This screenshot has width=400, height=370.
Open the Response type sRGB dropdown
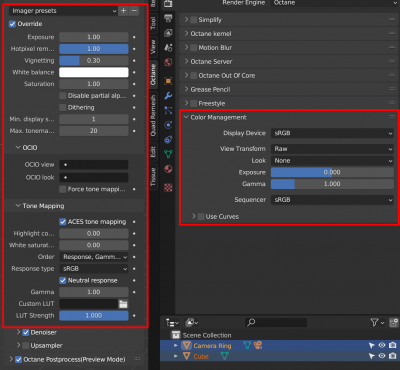click(94, 269)
